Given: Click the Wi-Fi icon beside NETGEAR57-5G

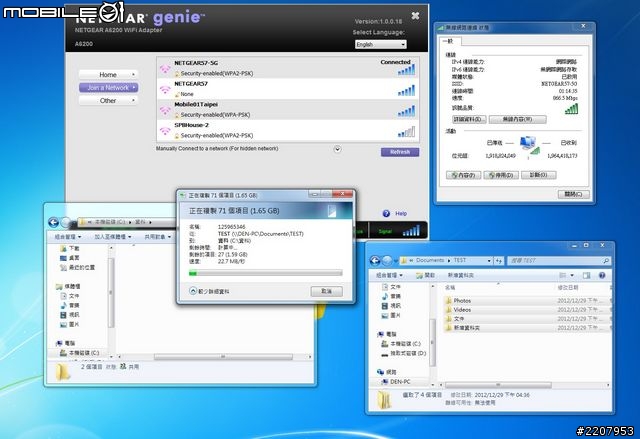Looking at the screenshot, I should (165, 69).
